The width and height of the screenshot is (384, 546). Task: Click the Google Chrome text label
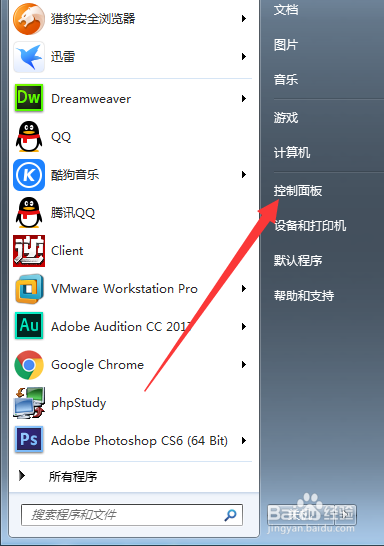tap(97, 365)
